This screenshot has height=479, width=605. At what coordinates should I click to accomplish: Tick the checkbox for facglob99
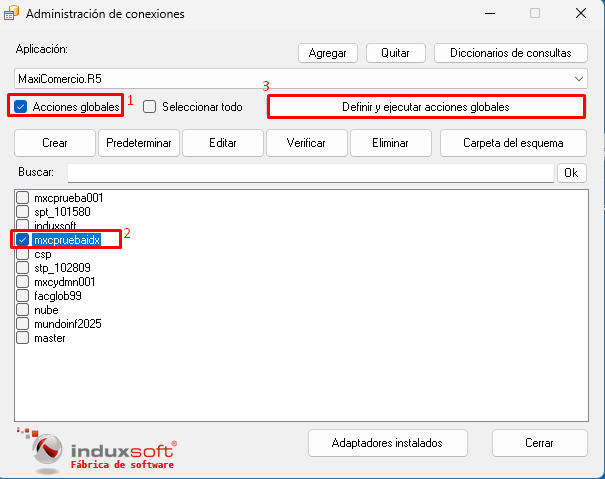(23, 296)
